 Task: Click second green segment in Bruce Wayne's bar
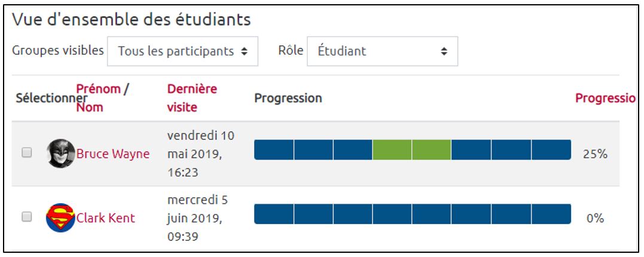tap(432, 150)
